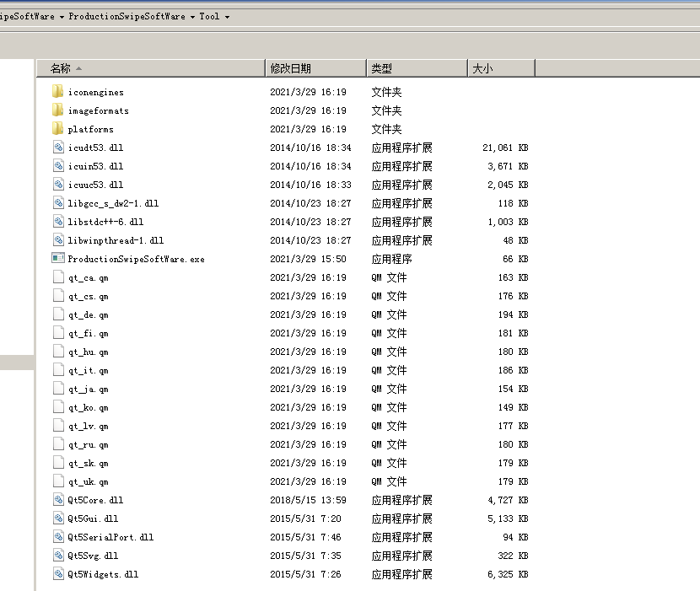Click the qt_hu.qm file icon
The image size is (700, 591).
(x=58, y=352)
